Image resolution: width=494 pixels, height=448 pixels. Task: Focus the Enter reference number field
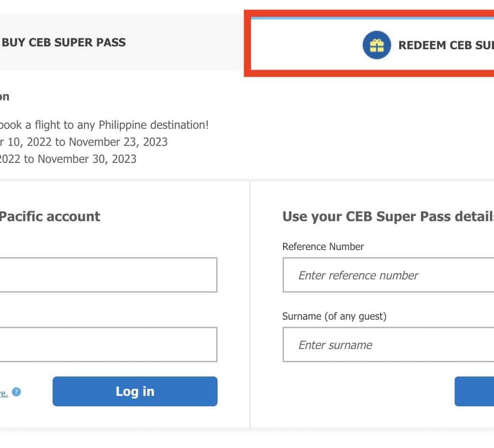(x=388, y=275)
